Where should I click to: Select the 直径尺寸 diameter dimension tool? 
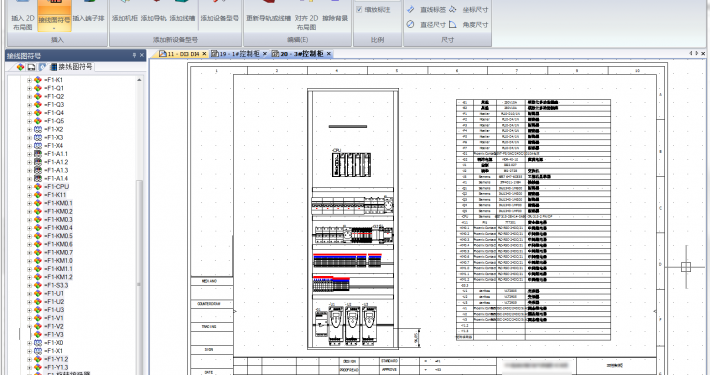(x=426, y=24)
